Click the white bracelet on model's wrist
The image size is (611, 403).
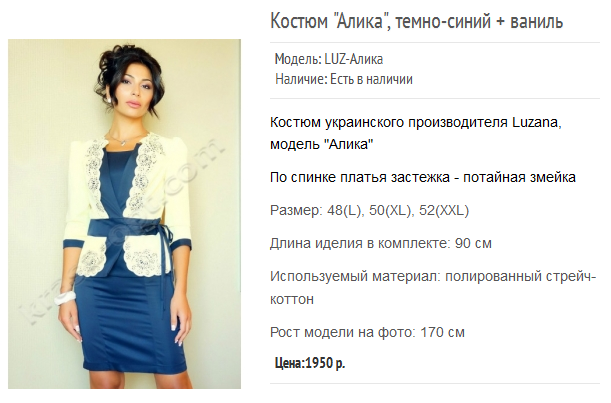click(65, 298)
